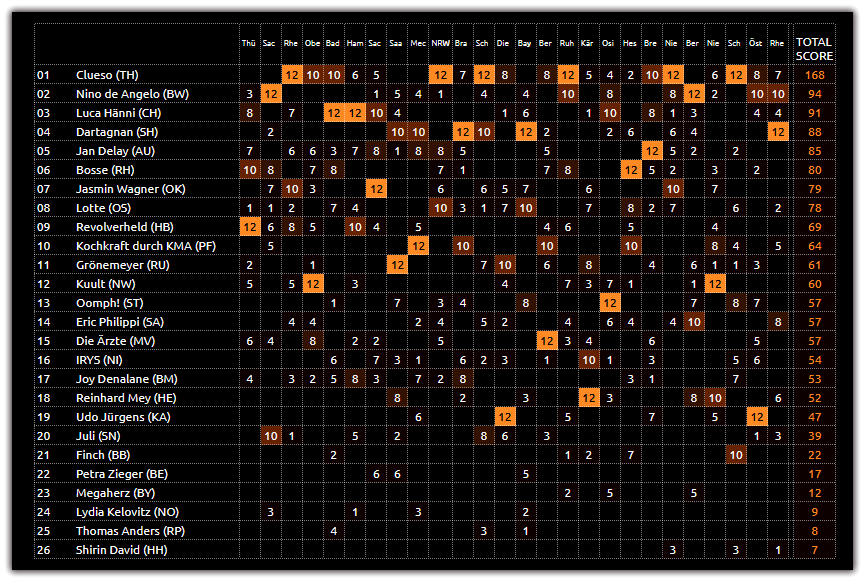864x581 pixels.
Task: Click Oomph!'s total score 57
Action: 814,303
